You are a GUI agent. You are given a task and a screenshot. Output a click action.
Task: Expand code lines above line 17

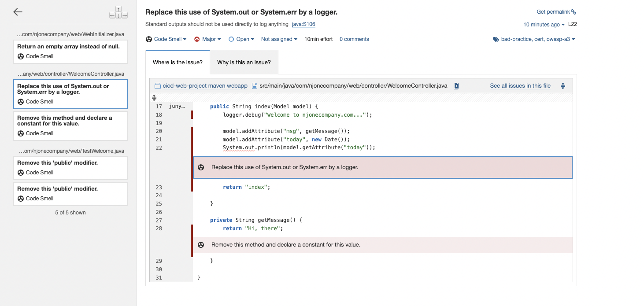[154, 97]
